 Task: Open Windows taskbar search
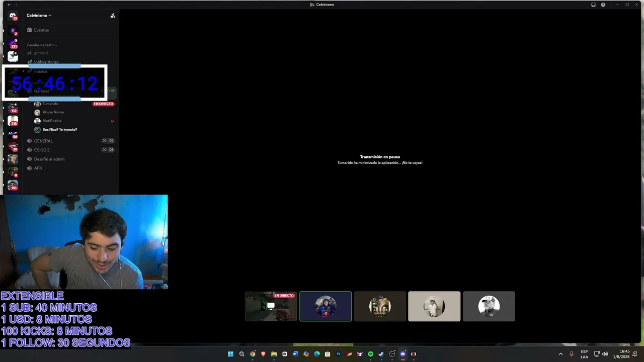(242, 354)
